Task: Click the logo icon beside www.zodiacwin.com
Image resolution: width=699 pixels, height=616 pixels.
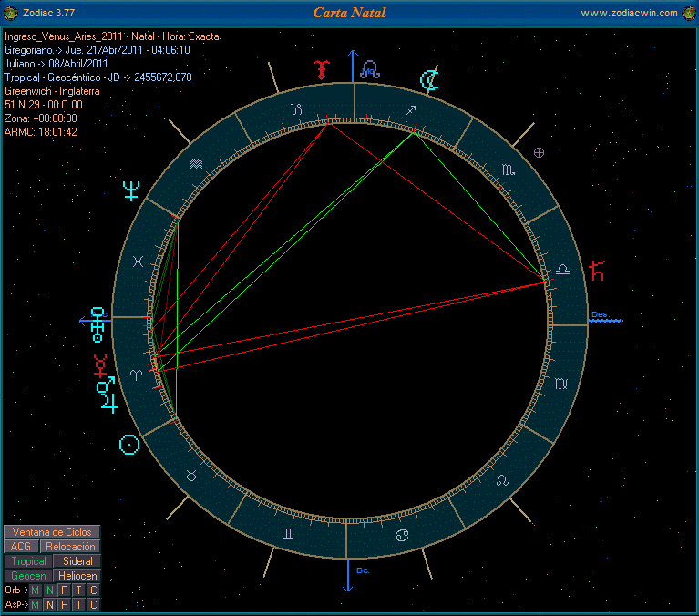Action: click(x=689, y=14)
